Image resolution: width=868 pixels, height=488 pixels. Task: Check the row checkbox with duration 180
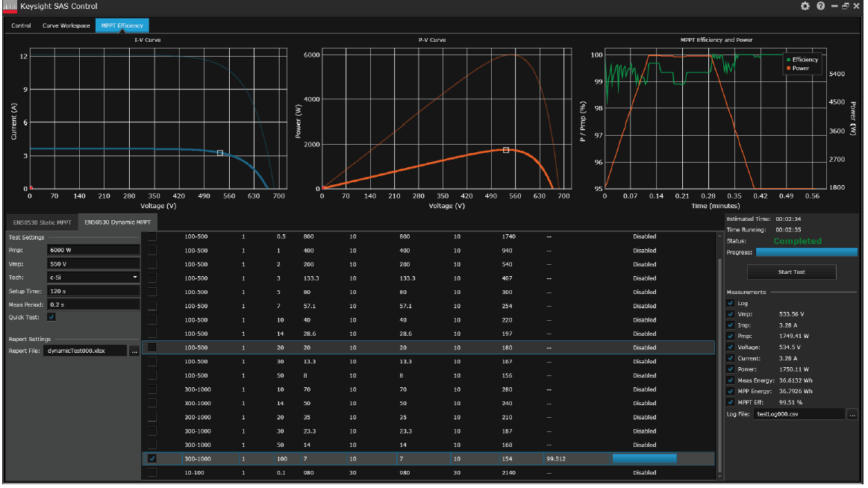(x=152, y=348)
